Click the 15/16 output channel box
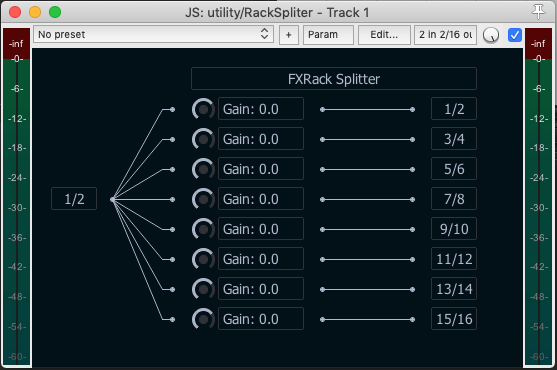This screenshot has width=557, height=370. coord(454,319)
